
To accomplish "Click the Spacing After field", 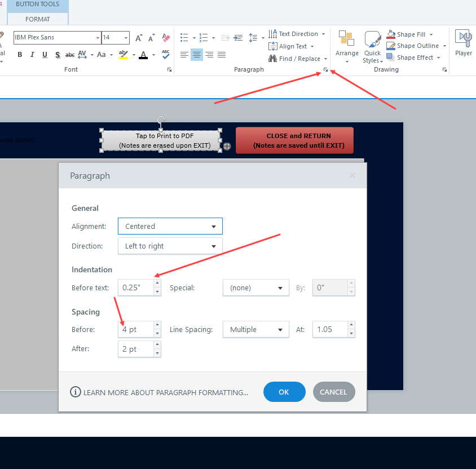I will [x=136, y=349].
